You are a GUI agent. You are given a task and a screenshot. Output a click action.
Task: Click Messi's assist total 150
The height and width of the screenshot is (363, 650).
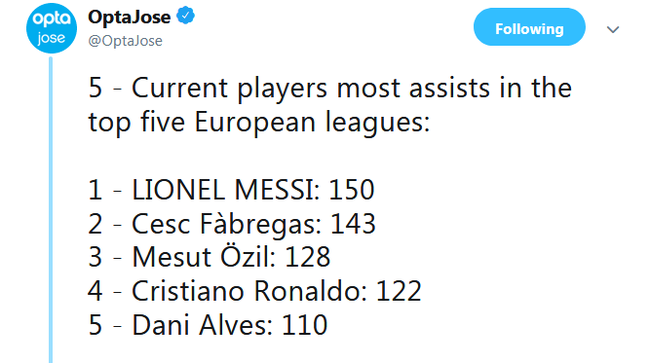click(x=352, y=190)
